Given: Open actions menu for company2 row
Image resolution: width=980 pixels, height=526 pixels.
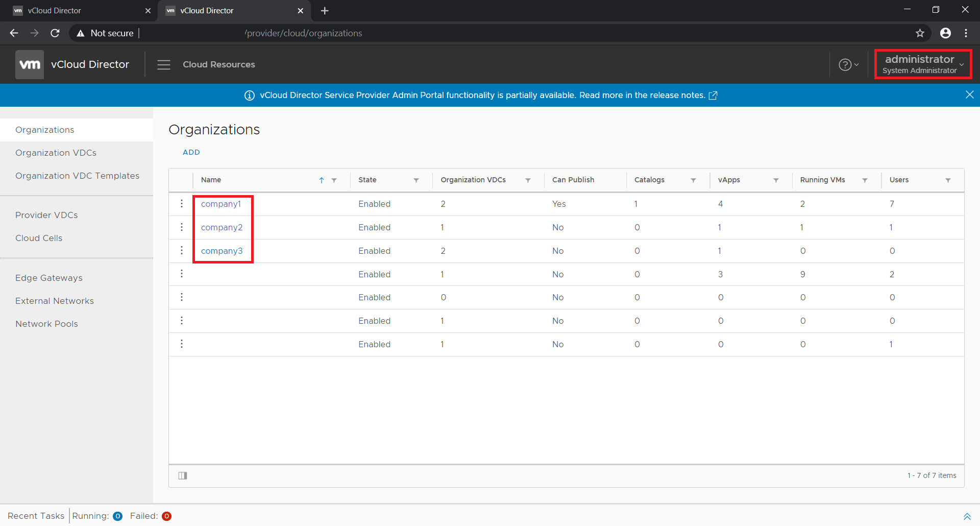Looking at the screenshot, I should click(x=182, y=227).
